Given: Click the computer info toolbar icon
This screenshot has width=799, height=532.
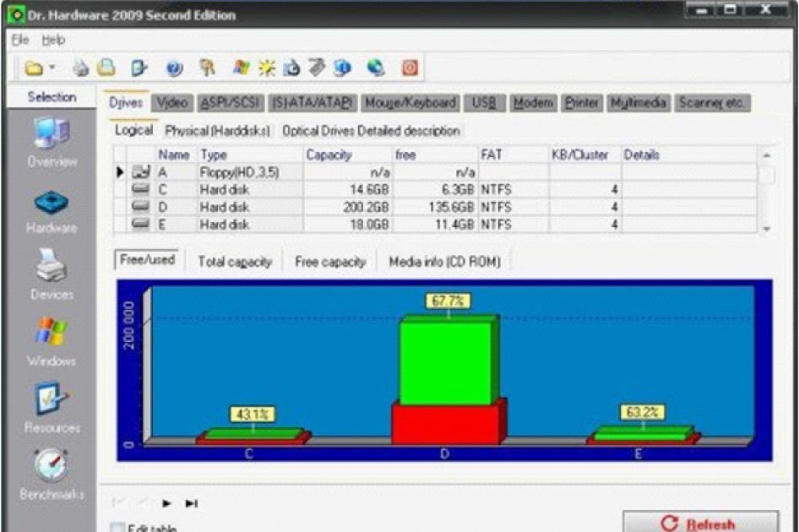Looking at the screenshot, I should 342,68.
